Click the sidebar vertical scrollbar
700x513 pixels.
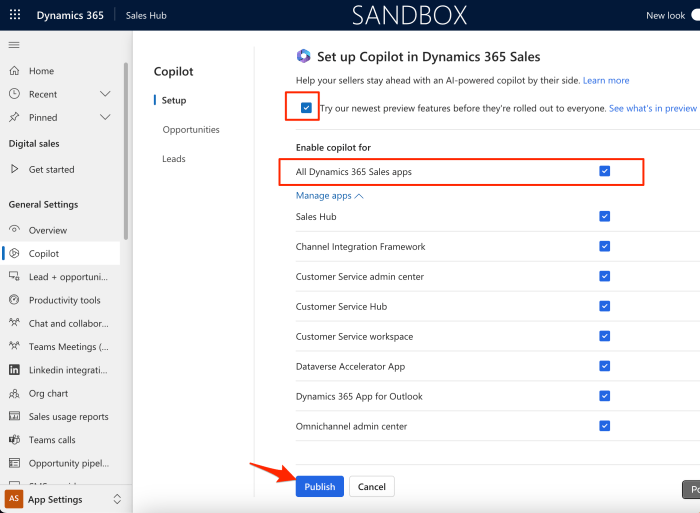click(x=126, y=151)
